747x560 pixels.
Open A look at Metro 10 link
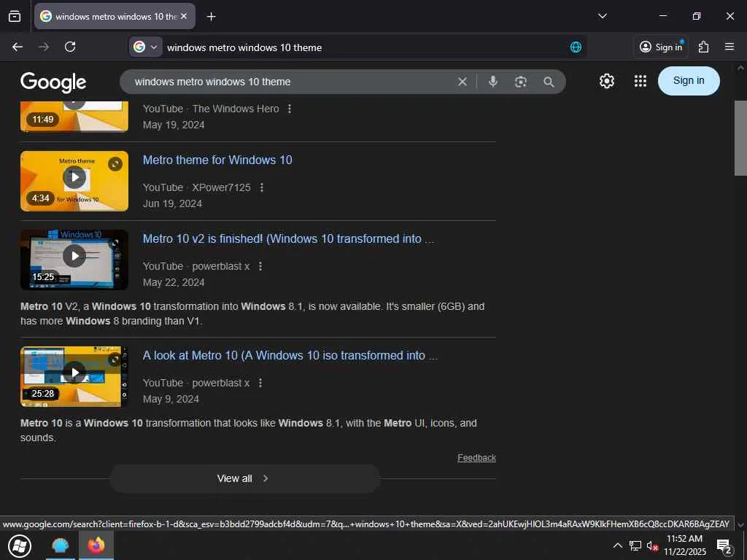(x=290, y=355)
